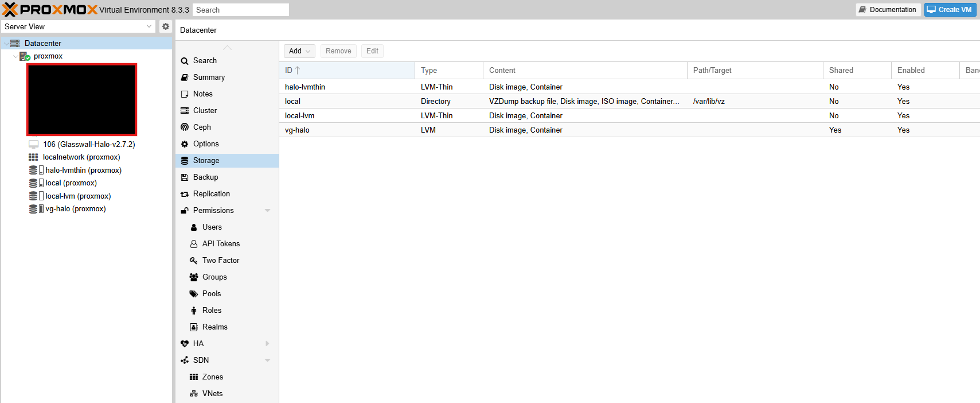Sort by the Content column header
The width and height of the screenshot is (980, 403).
tap(585, 70)
